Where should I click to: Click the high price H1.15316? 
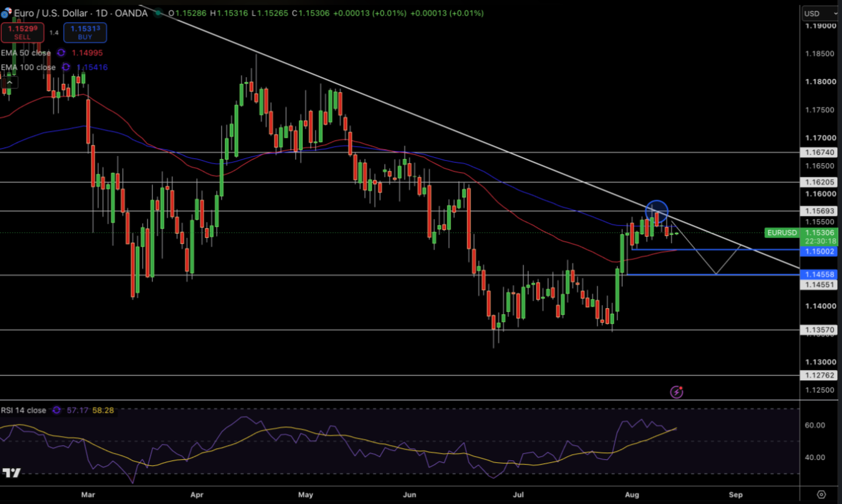pos(229,13)
